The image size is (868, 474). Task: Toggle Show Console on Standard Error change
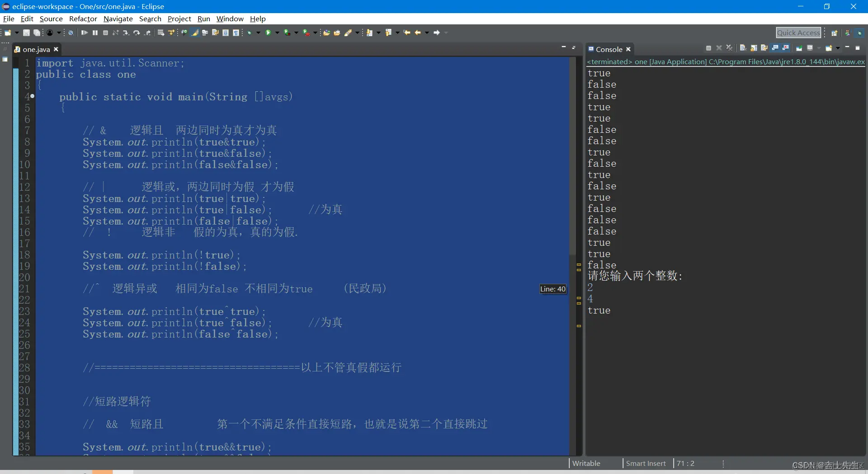coord(786,48)
